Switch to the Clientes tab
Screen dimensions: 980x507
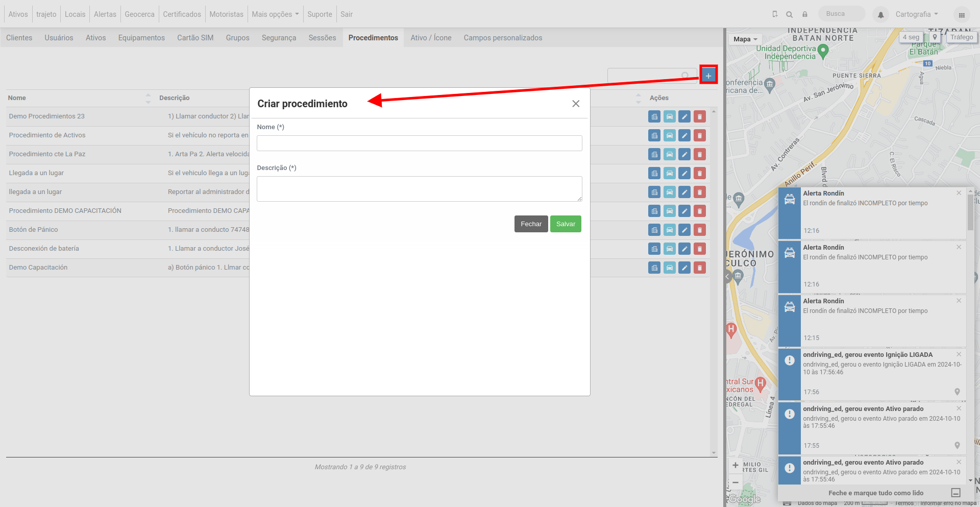coord(19,38)
